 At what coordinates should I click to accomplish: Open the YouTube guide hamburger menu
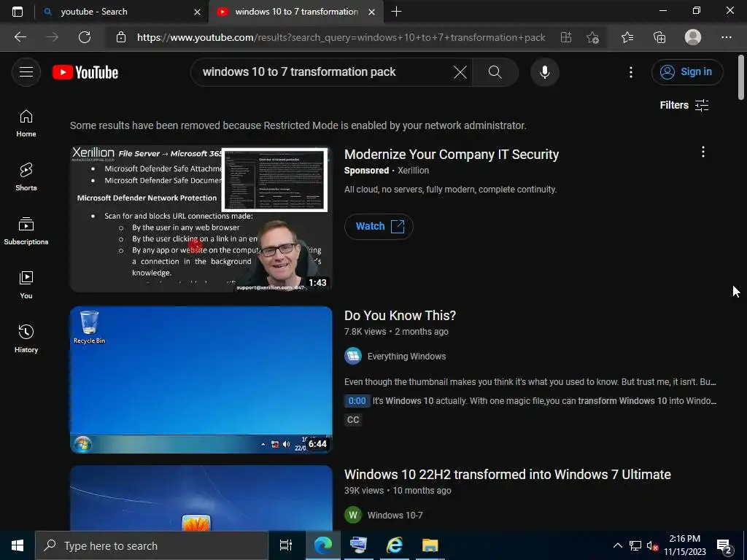pos(26,72)
